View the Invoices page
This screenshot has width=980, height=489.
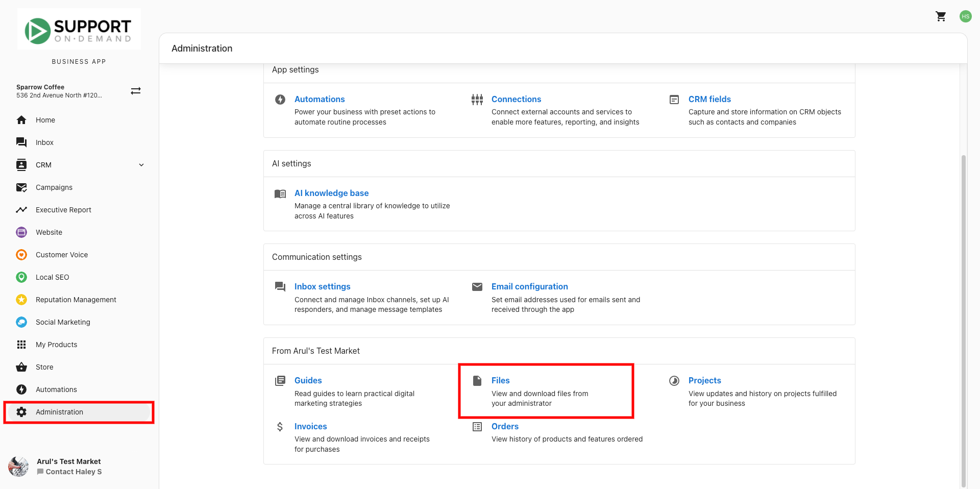tap(310, 426)
